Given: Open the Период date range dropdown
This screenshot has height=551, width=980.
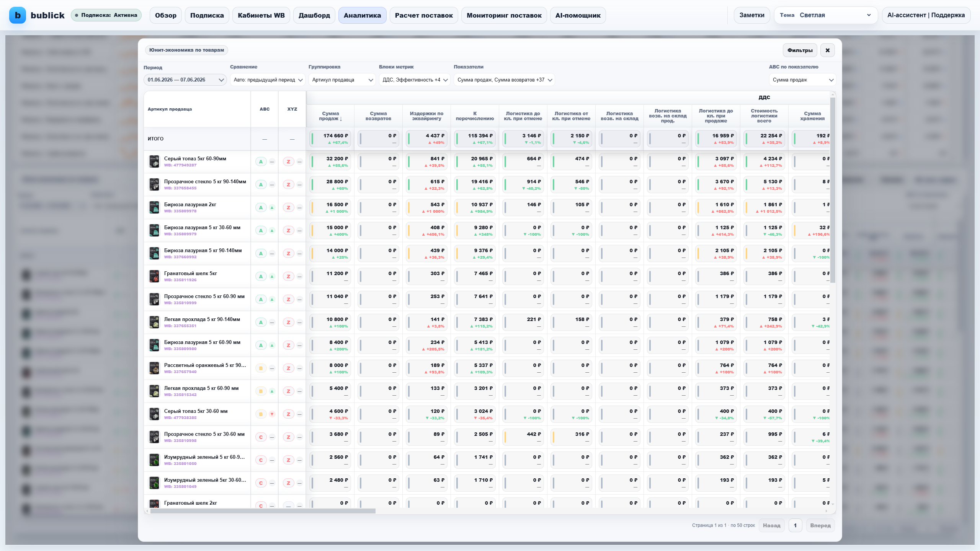Looking at the screenshot, I should [x=185, y=80].
